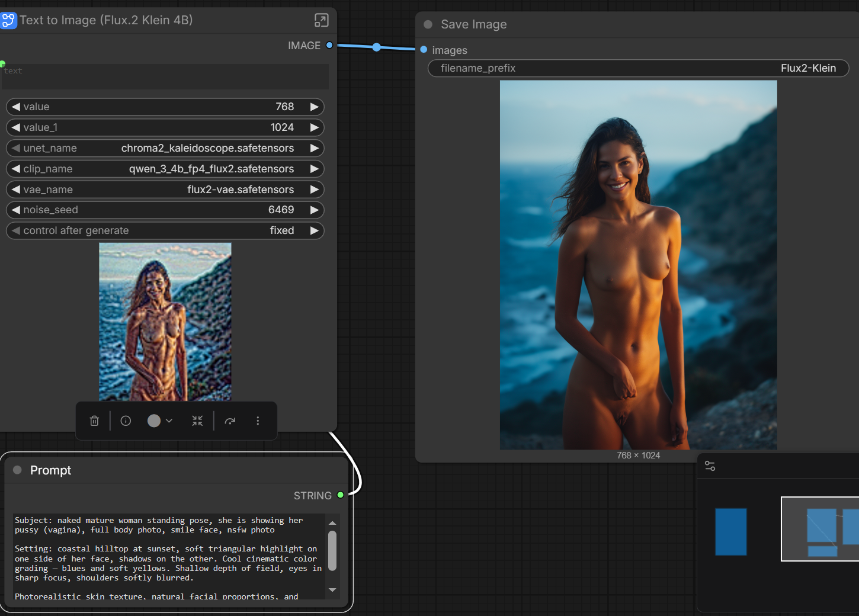Open the node info icon

pos(126,421)
